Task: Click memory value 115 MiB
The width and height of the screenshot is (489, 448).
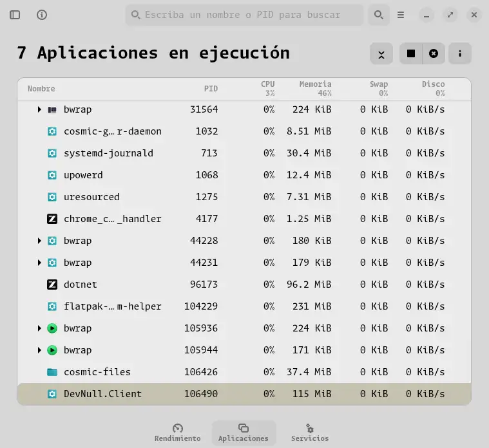Action: coord(312,394)
